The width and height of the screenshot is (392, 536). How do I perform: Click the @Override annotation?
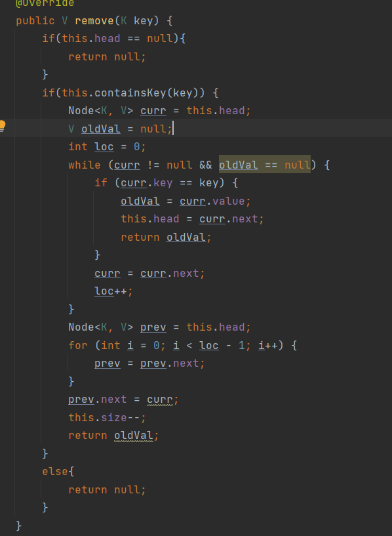click(x=45, y=3)
